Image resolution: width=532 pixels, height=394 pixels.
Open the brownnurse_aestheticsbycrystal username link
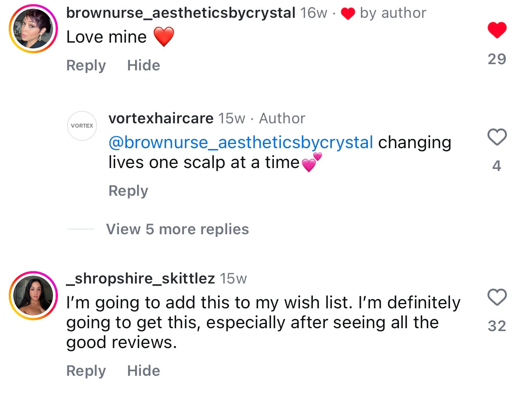(x=181, y=13)
